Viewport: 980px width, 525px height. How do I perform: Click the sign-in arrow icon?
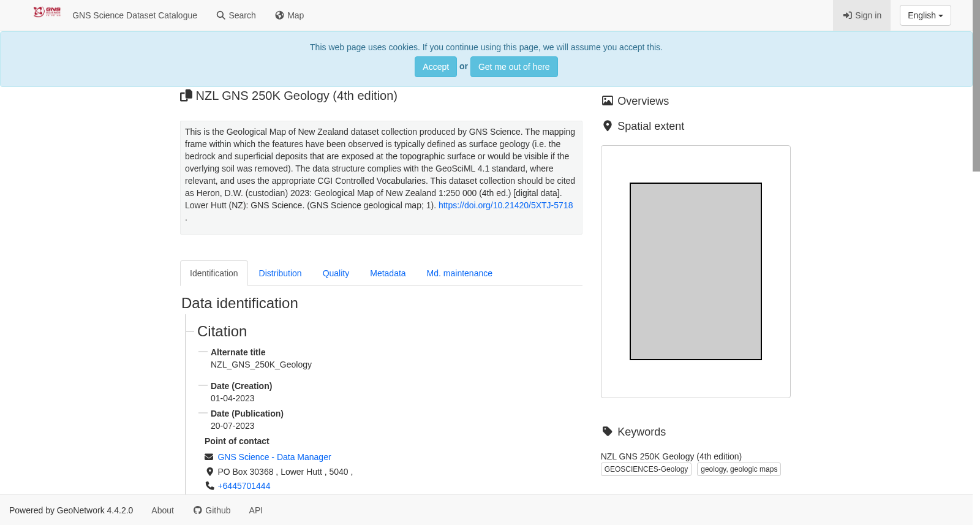(x=847, y=15)
